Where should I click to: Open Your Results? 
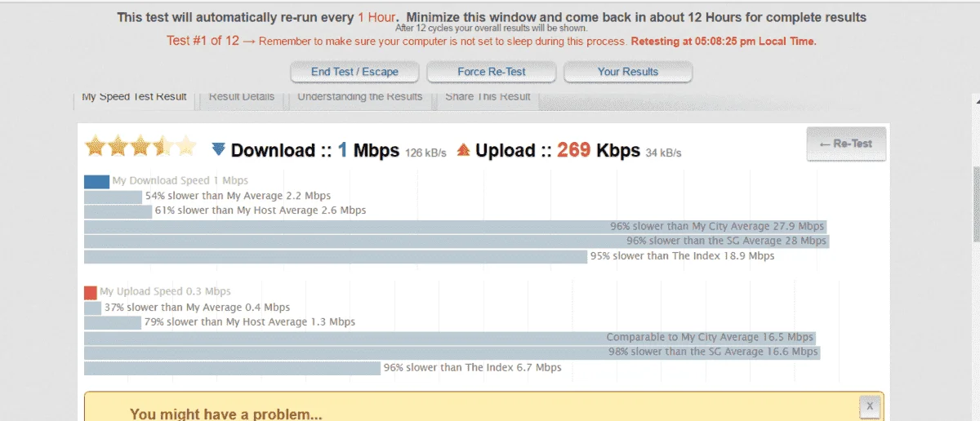click(628, 72)
